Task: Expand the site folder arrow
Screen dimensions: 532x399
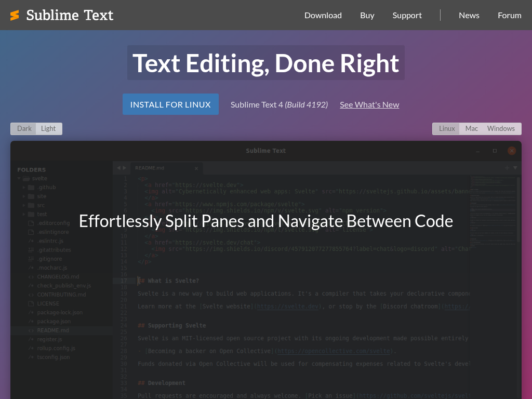Action: pos(24,196)
